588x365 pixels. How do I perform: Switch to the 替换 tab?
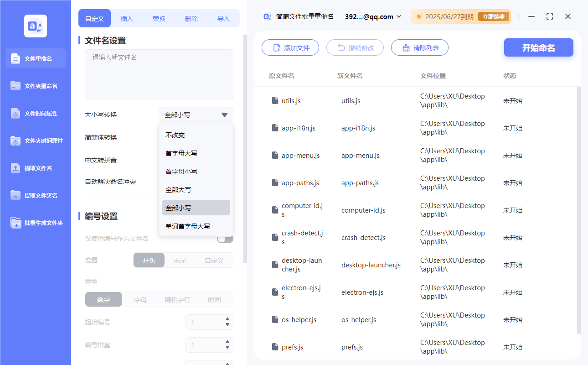[x=159, y=18]
